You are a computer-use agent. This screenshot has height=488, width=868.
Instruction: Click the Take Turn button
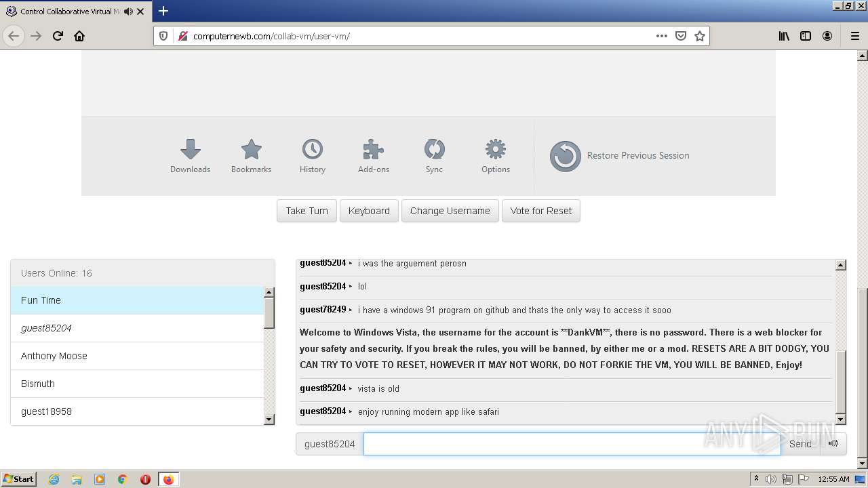(x=307, y=211)
